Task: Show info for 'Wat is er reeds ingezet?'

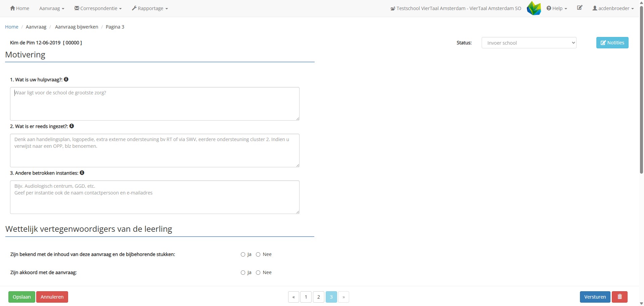Action: (71, 126)
